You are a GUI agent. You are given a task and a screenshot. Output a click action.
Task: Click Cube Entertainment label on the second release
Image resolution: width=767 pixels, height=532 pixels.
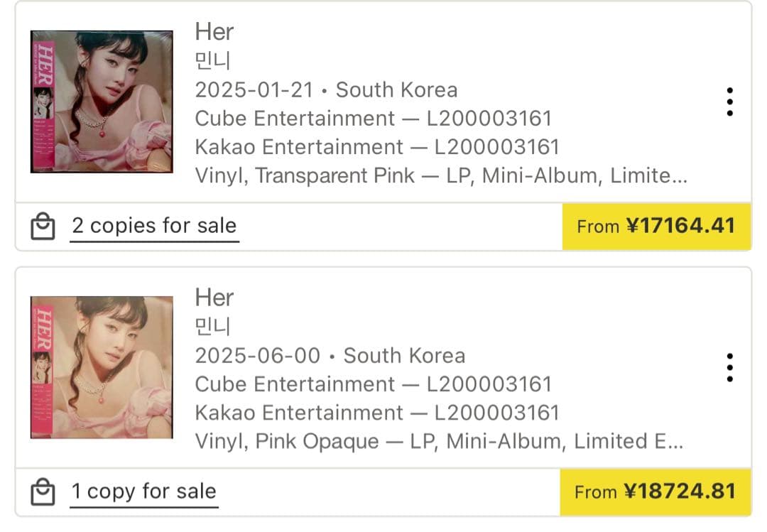click(x=295, y=384)
